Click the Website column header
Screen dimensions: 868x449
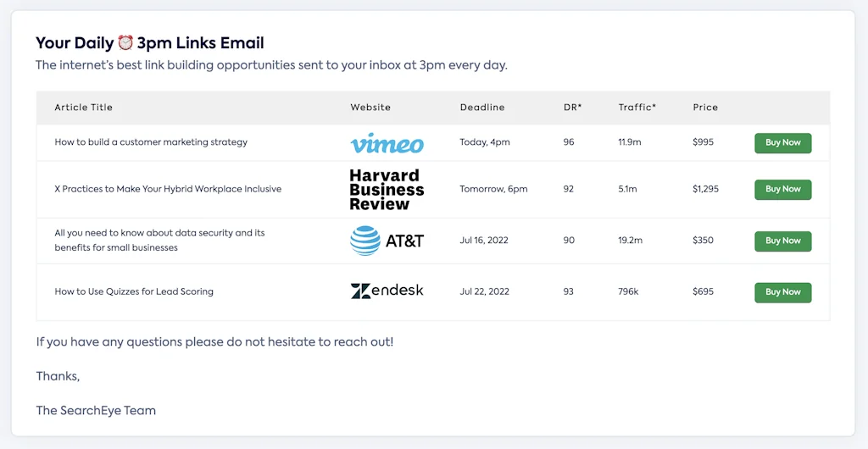[370, 108]
